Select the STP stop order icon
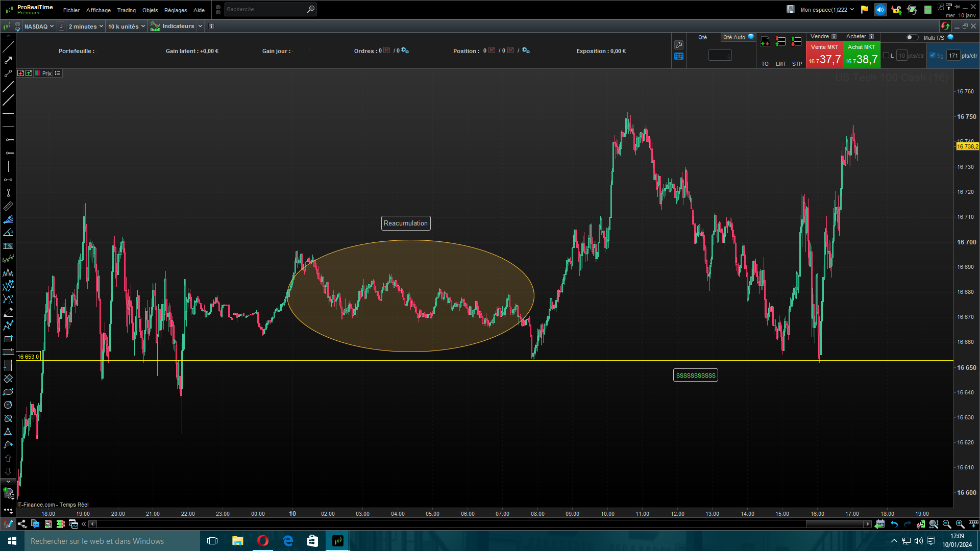Screen dimensions: 980x551 point(796,42)
